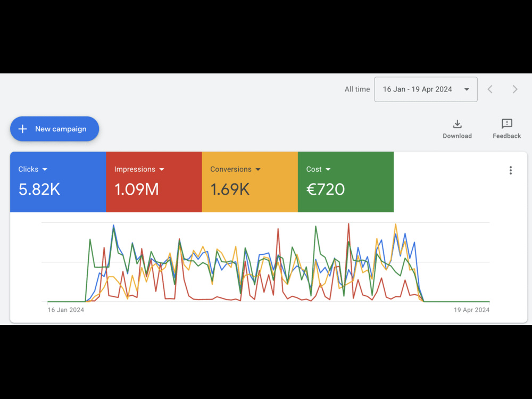
Task: Go to previous date range arrow
Action: [490, 89]
